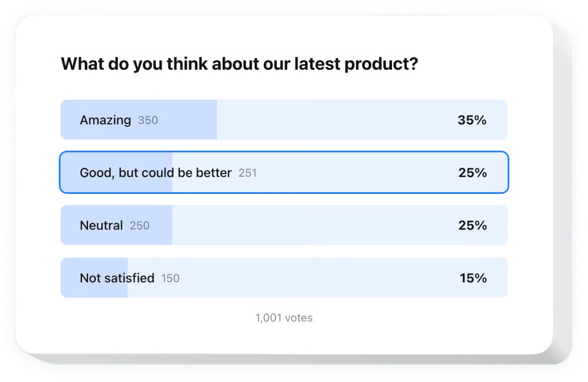Click the 150 count for Not satisfied
Screen dimensions: 588x382
point(170,278)
